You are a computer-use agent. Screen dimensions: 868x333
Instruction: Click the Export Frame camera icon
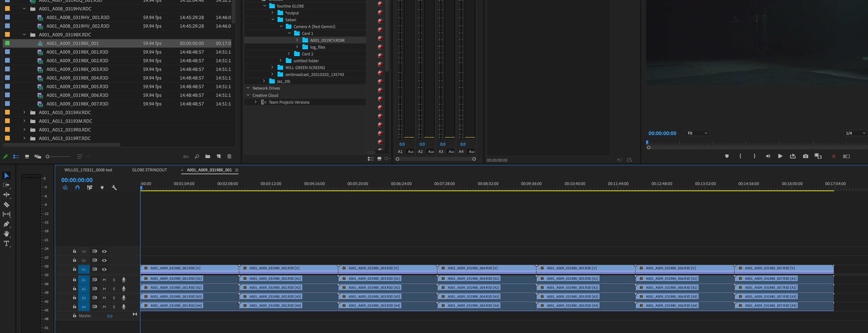click(x=805, y=156)
